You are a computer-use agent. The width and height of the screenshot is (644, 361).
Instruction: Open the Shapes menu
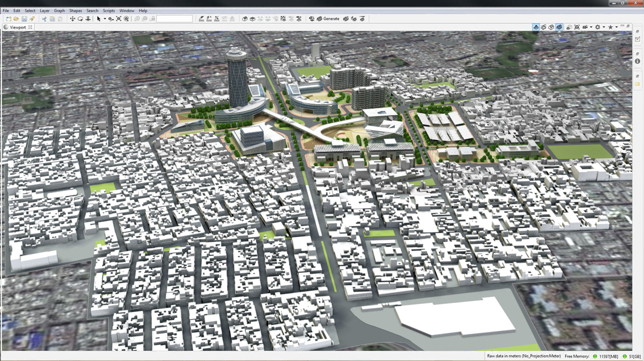[75, 11]
